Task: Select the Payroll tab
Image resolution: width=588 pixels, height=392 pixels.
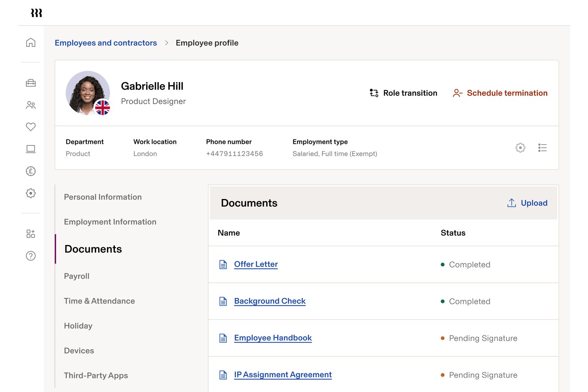Action: (77, 276)
